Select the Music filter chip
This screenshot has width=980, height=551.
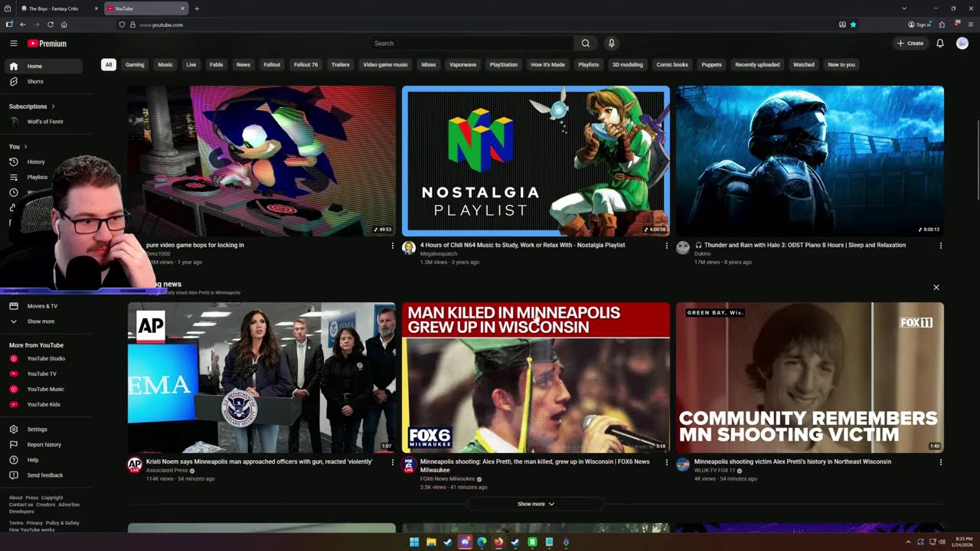click(165, 65)
